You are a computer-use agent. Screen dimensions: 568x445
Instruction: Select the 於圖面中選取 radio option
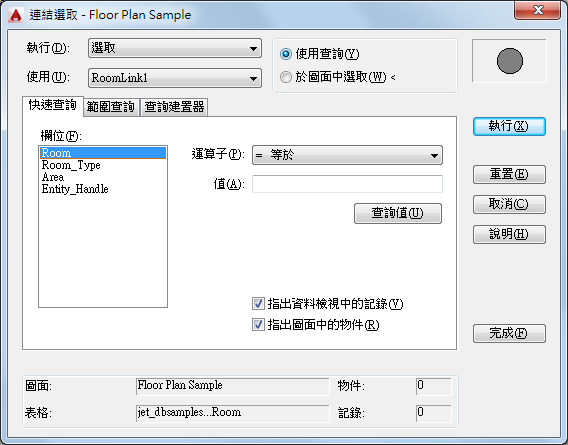point(286,77)
